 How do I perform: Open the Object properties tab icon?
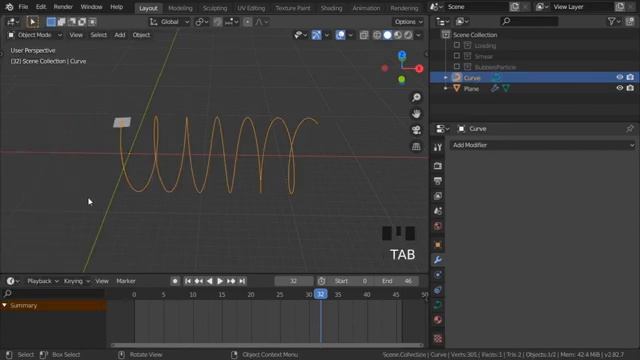[x=438, y=245]
